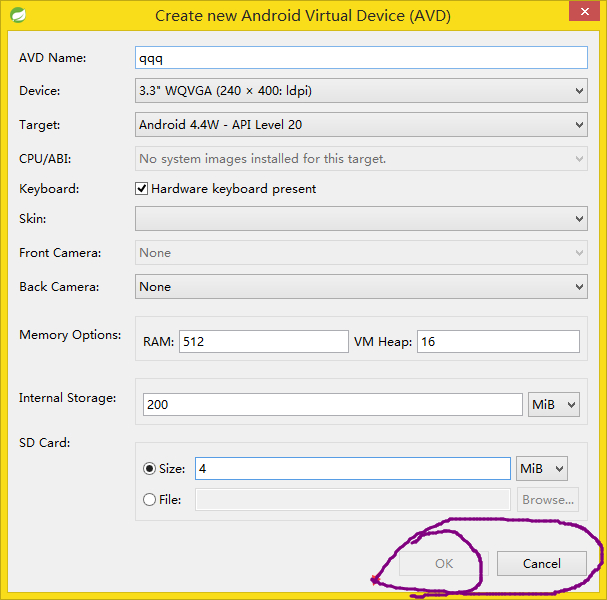Open the SD Card MiB unit dropdown

point(542,468)
